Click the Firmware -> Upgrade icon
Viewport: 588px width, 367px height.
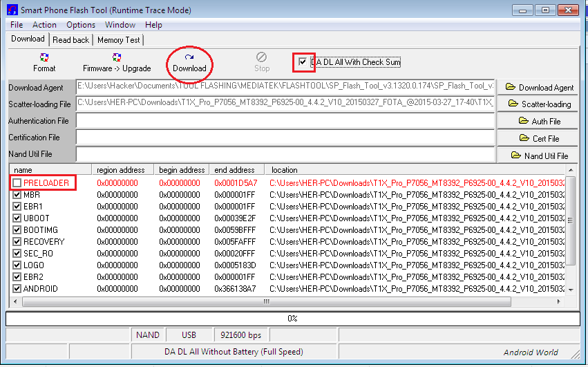click(x=117, y=57)
